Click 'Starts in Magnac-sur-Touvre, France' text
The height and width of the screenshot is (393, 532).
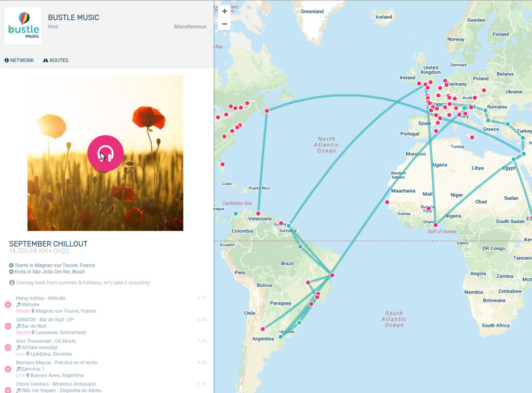click(55, 265)
